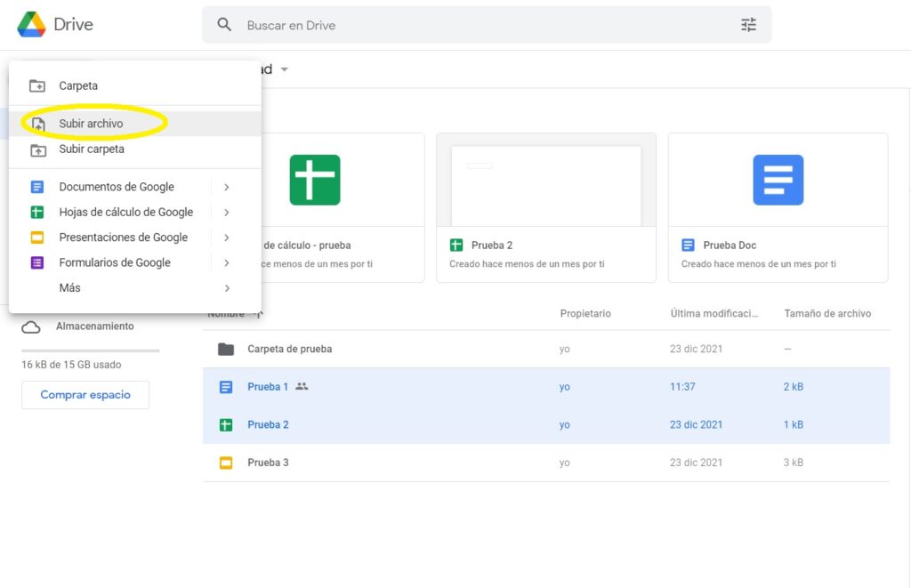Select Hojas de cálculo de Google entry
The image size is (911, 588).
135,212
